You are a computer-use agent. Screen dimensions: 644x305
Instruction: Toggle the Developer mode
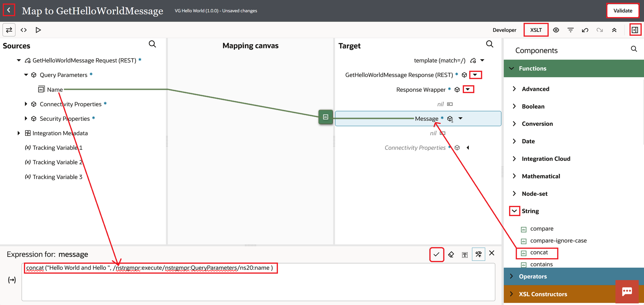(x=504, y=30)
